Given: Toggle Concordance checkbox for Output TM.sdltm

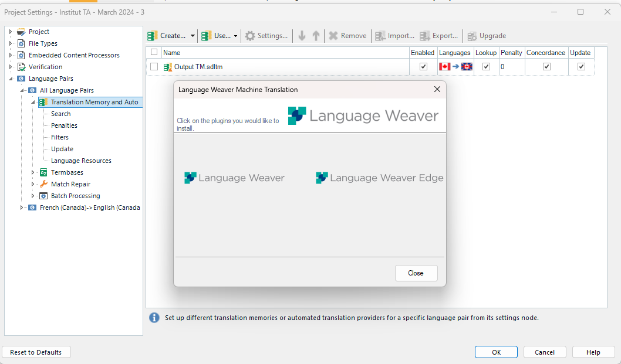Looking at the screenshot, I should pos(546,67).
